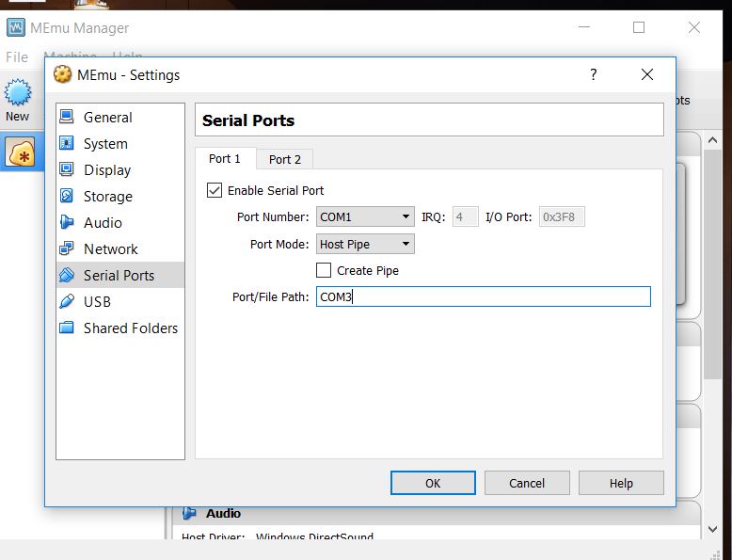The image size is (732, 560).
Task: Select the Audio speaker icon
Action: [67, 223]
